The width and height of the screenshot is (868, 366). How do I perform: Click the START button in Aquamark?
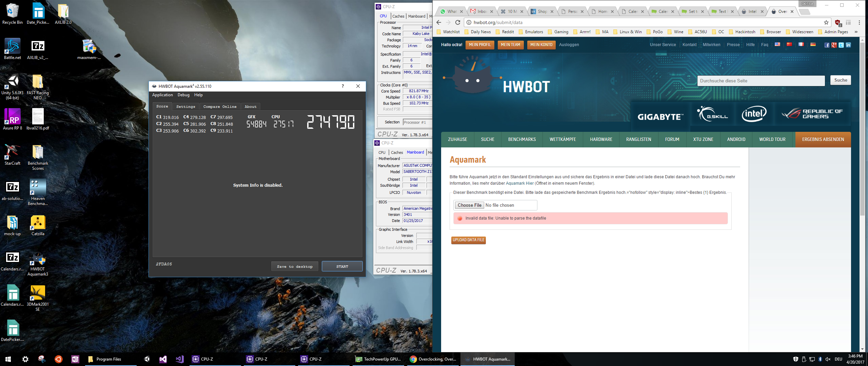coord(342,266)
